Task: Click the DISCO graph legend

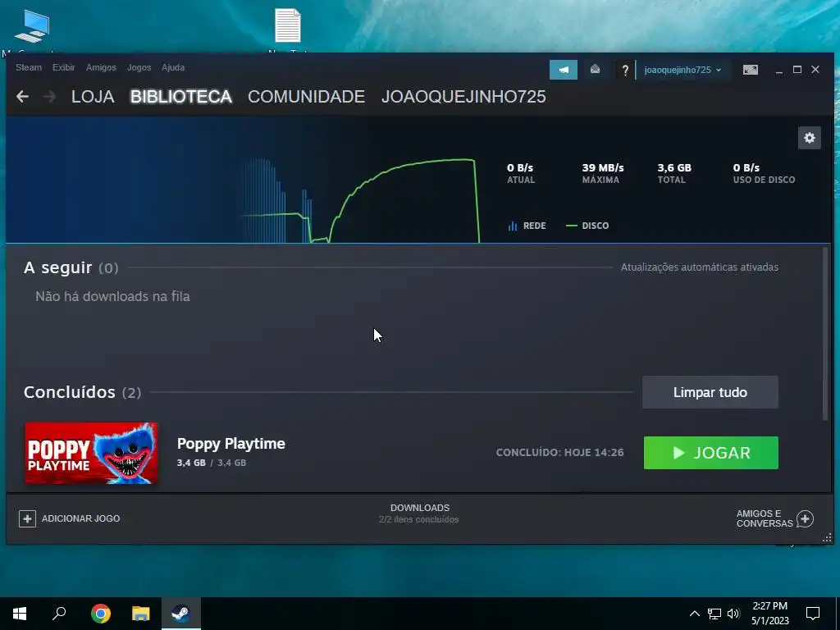Action: coord(587,226)
